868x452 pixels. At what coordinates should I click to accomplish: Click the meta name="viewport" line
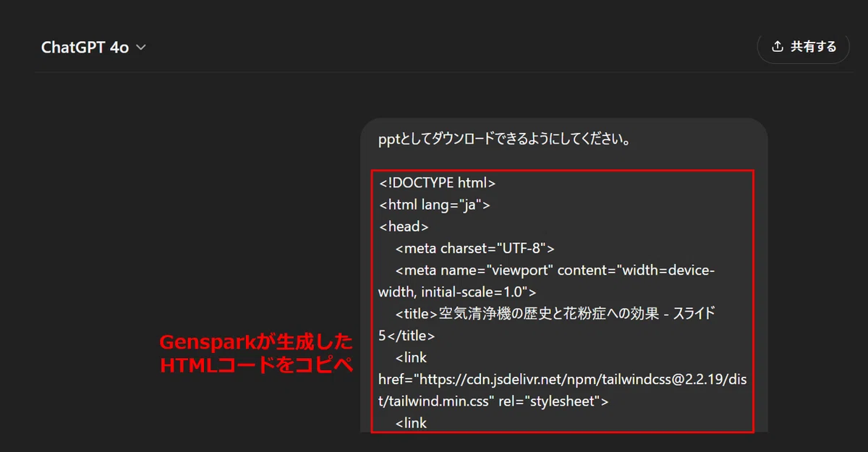(x=555, y=270)
